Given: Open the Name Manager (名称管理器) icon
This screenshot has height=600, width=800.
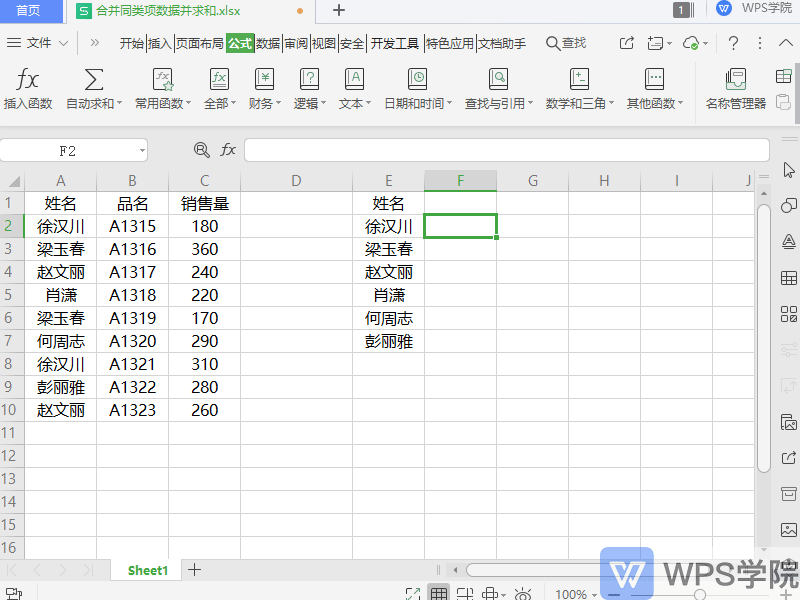Looking at the screenshot, I should point(735,80).
